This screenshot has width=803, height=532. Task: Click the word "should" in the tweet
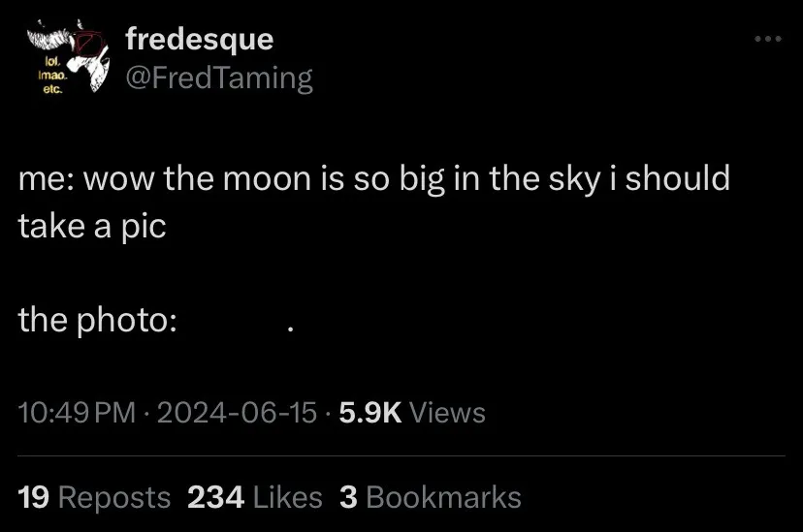pos(677,180)
